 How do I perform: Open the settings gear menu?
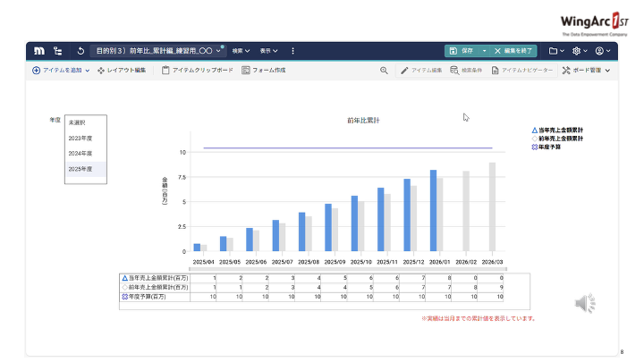(579, 51)
